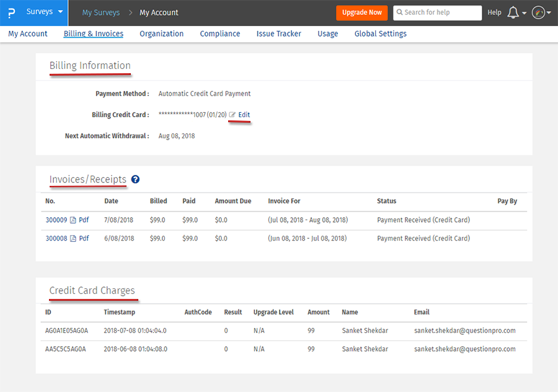
Task: Click the Invoices/Receipts help question mark icon
Action: (136, 179)
